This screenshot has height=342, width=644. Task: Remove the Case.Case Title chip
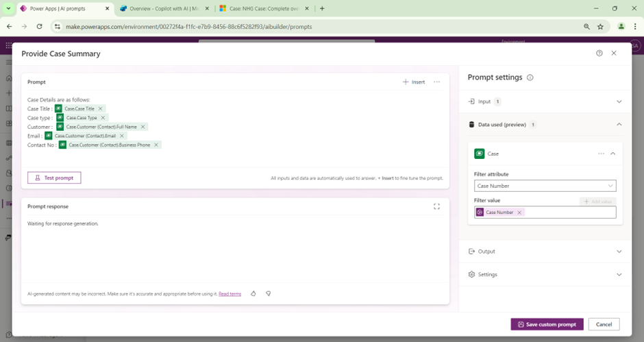(101, 109)
